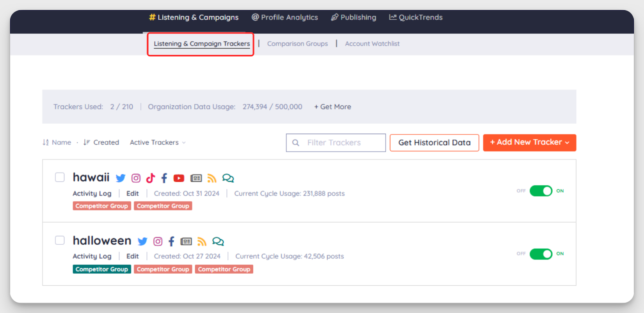Expand the Add New Tracker menu

530,142
